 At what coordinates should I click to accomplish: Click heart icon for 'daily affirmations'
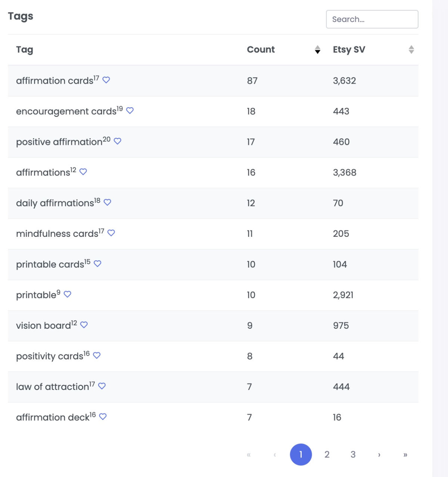click(x=108, y=202)
